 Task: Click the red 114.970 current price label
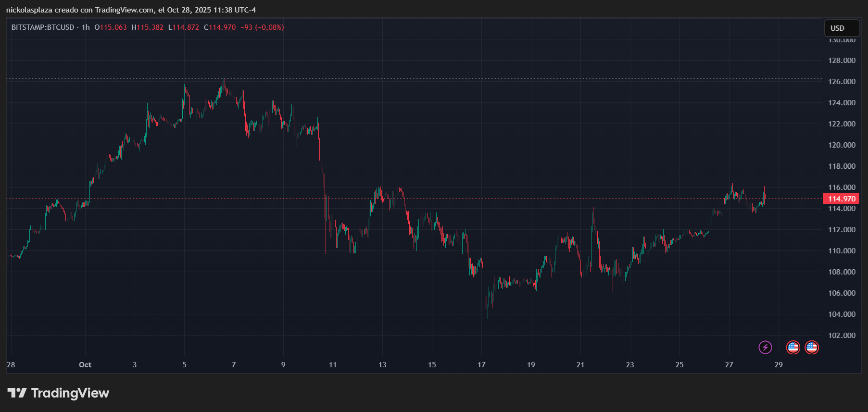tap(841, 199)
